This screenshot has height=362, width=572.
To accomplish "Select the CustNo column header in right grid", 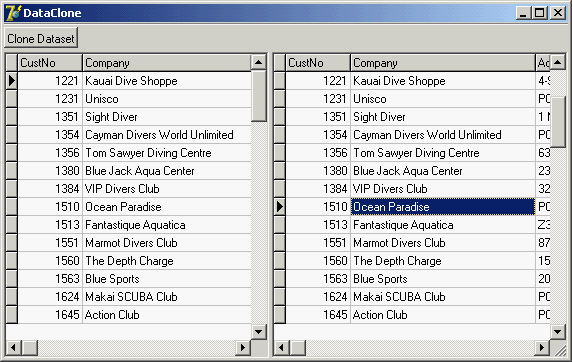I will tap(318, 63).
